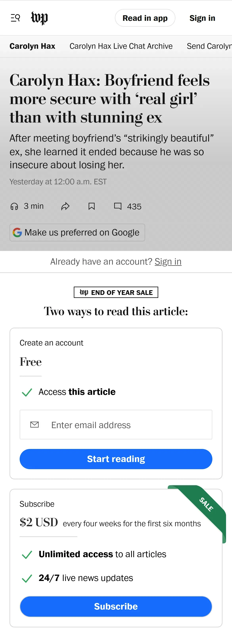232x644 pixels.
Task: Click the green SALE ribbon
Action: click(206, 504)
